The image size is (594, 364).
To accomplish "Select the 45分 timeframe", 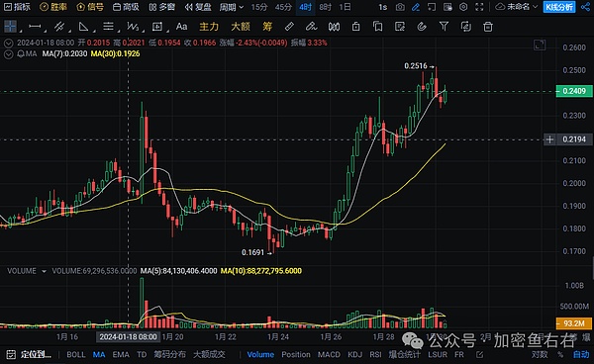I will coord(283,7).
